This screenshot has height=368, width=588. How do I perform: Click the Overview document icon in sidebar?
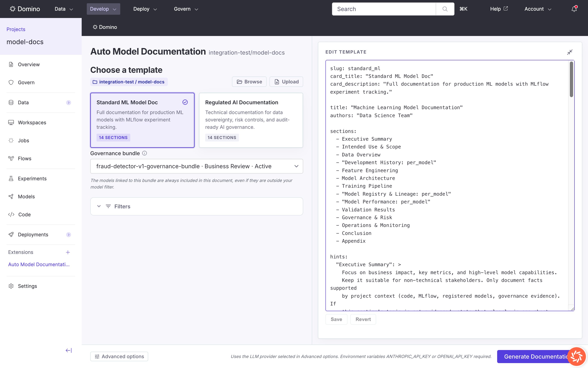tap(11, 64)
